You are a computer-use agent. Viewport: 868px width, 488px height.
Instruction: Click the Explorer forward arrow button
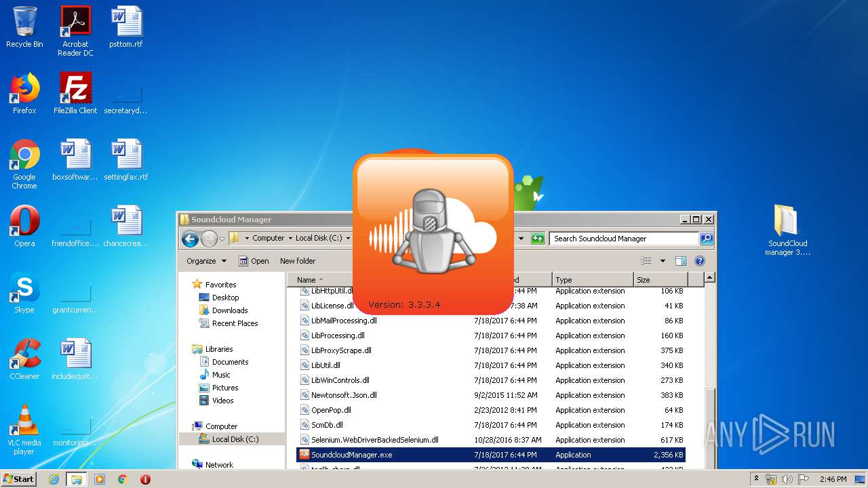pyautogui.click(x=209, y=239)
